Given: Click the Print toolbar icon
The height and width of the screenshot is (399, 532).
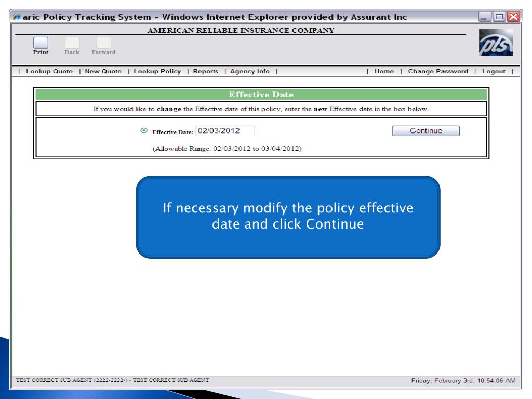Looking at the screenshot, I should [x=41, y=43].
